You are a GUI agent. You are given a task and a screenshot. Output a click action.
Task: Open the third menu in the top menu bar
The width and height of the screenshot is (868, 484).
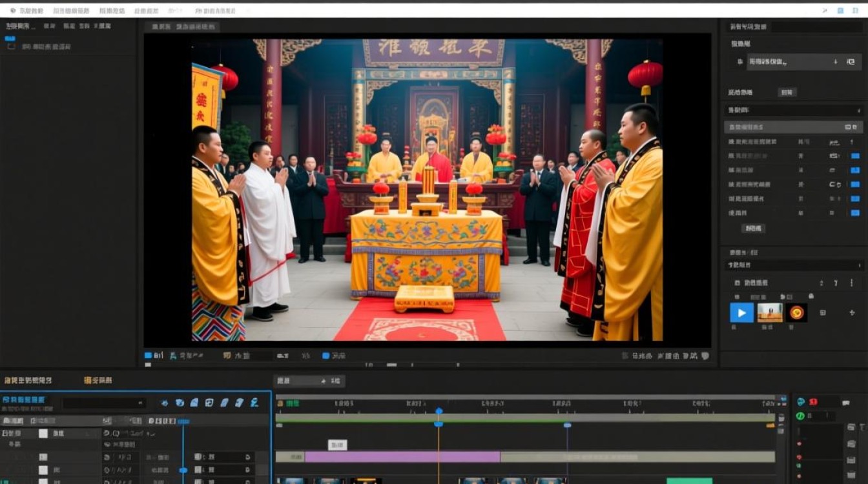click(113, 11)
